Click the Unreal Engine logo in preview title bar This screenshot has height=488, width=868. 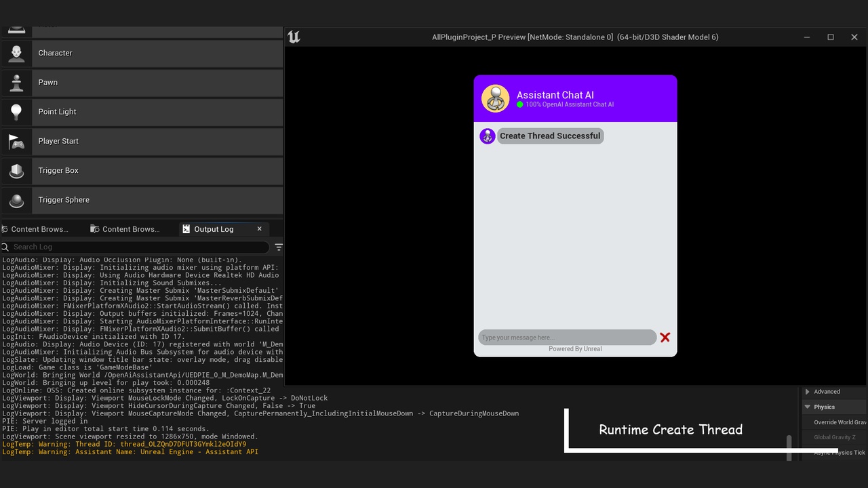294,37
